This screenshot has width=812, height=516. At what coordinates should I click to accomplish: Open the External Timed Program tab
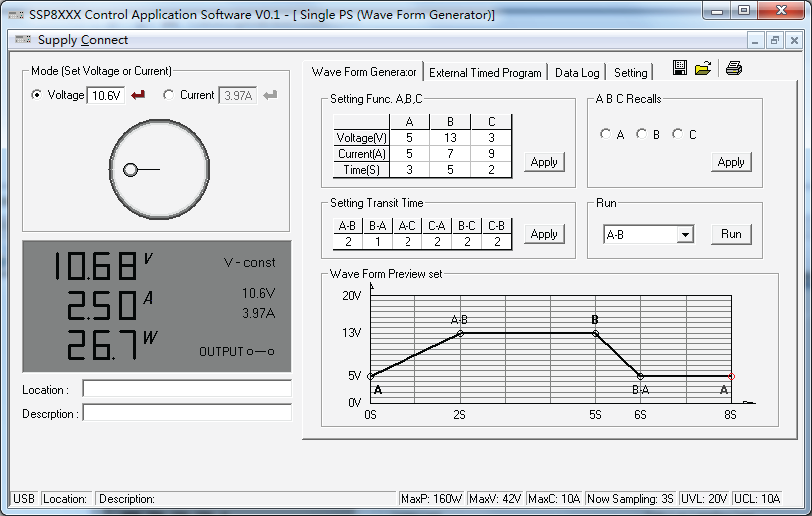coord(485,72)
